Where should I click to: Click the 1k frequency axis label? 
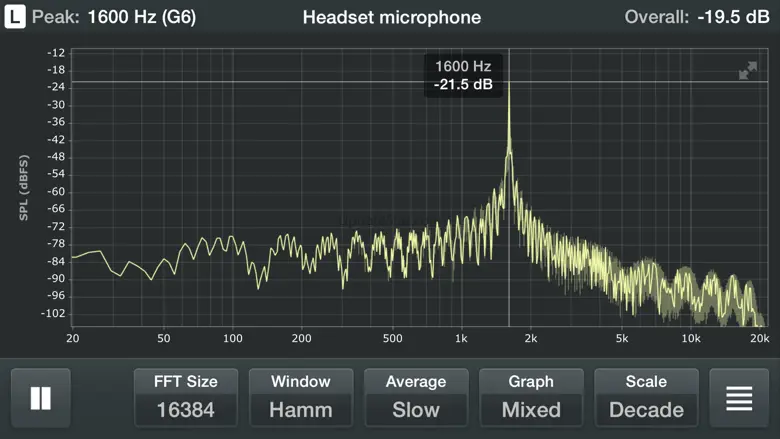461,339
